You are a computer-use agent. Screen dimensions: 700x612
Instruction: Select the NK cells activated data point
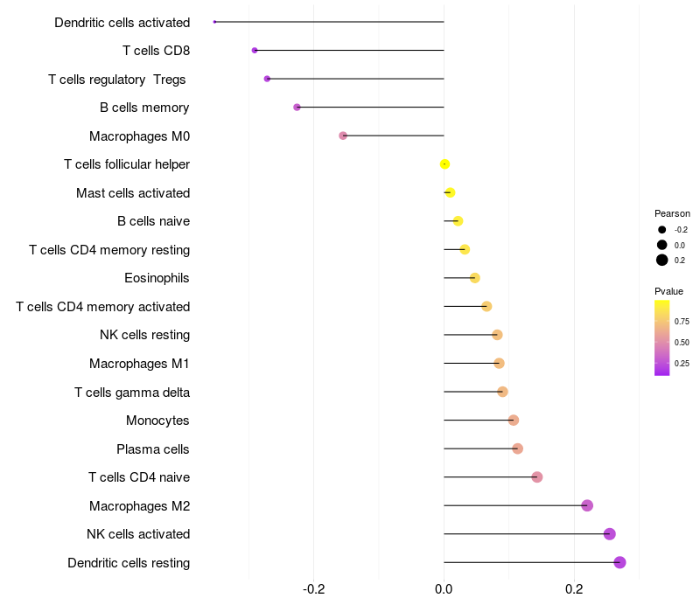(609, 534)
